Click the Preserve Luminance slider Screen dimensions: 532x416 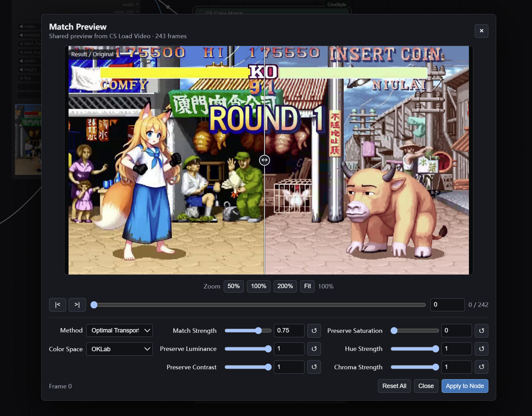(x=248, y=349)
